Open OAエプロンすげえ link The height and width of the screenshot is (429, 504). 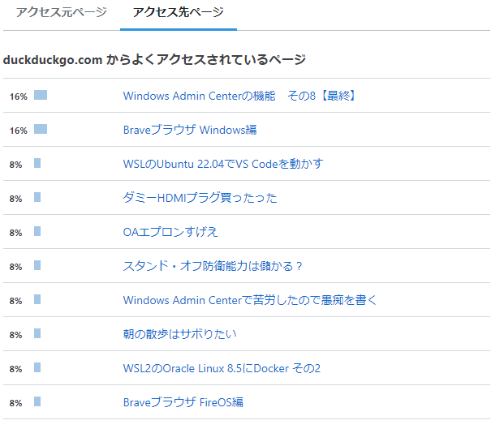[170, 232]
